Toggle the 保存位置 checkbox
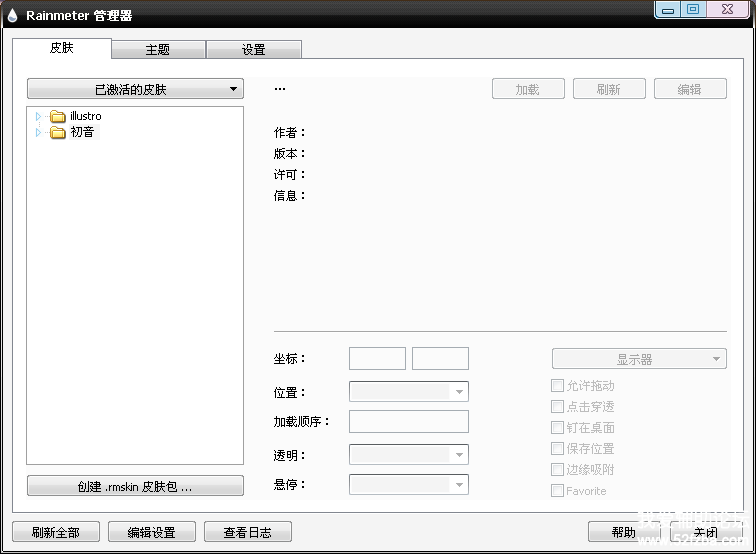 tap(557, 449)
